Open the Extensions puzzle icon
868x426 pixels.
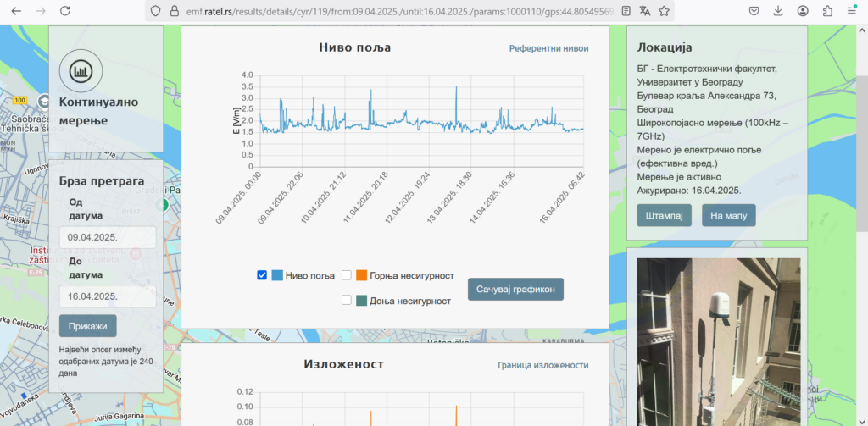tap(827, 11)
